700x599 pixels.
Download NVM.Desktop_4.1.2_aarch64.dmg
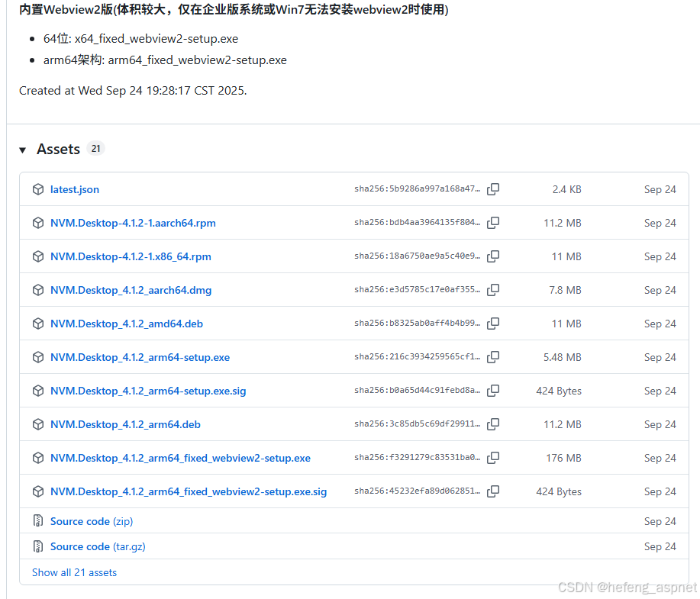131,290
